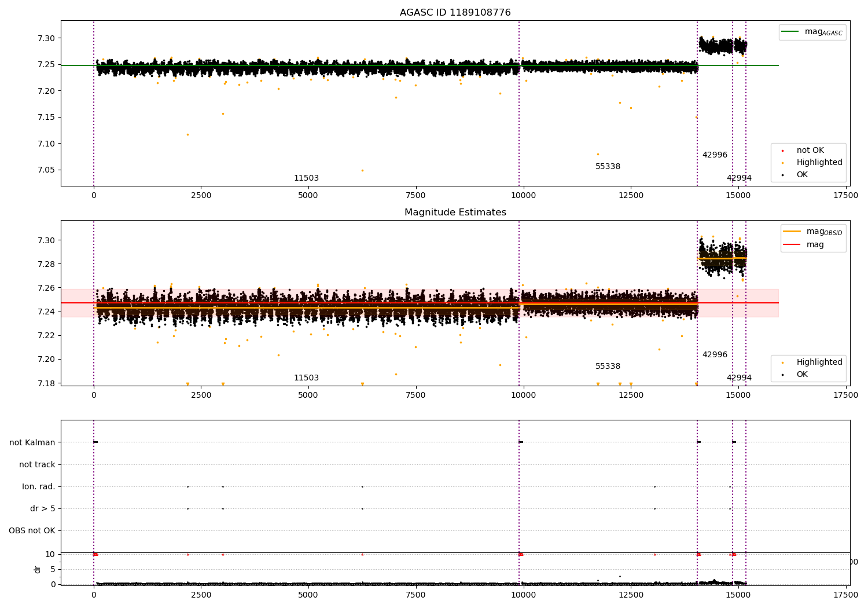The width and height of the screenshot is (868, 608).
Task: Click y-axis tick 7.28 in Magnitude Estimates plot
Action: point(46,264)
